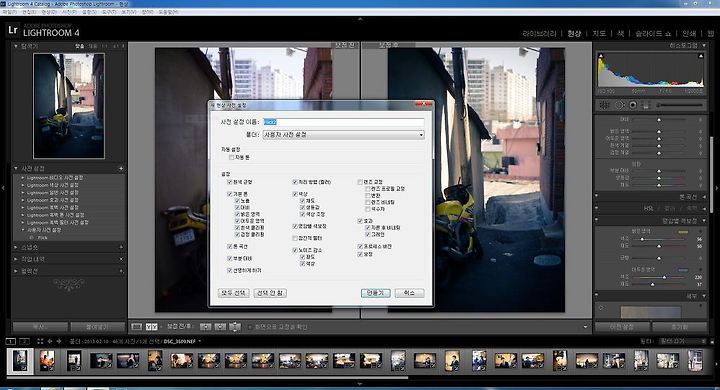The width and height of the screenshot is (720, 390).
Task: Toggle highlight clipping triangle in histogram
Action: click(701, 56)
